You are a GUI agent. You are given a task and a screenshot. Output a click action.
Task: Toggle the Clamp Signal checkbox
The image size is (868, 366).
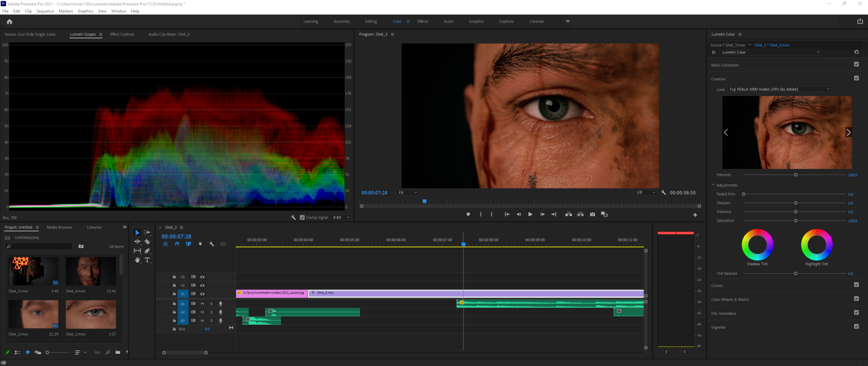(x=302, y=218)
